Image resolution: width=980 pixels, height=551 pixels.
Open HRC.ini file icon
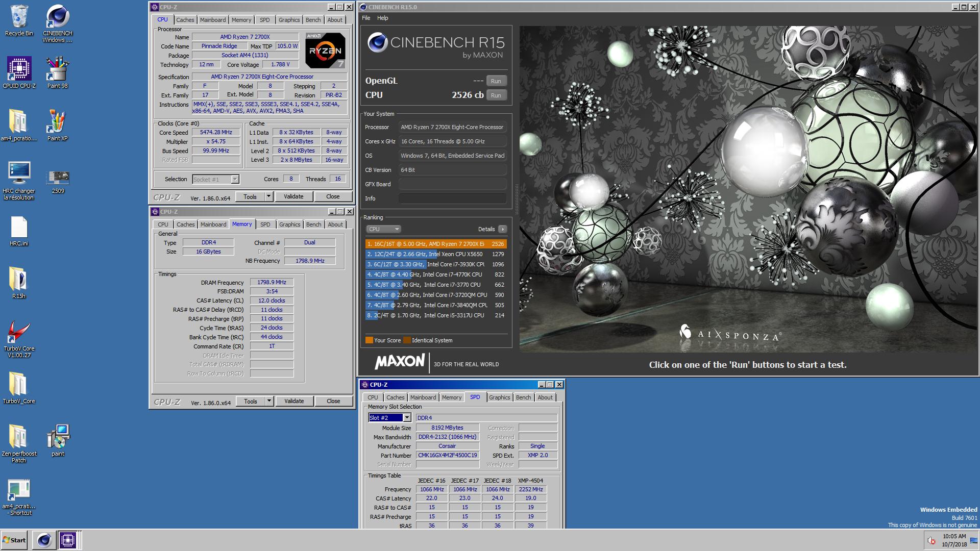pos(19,231)
